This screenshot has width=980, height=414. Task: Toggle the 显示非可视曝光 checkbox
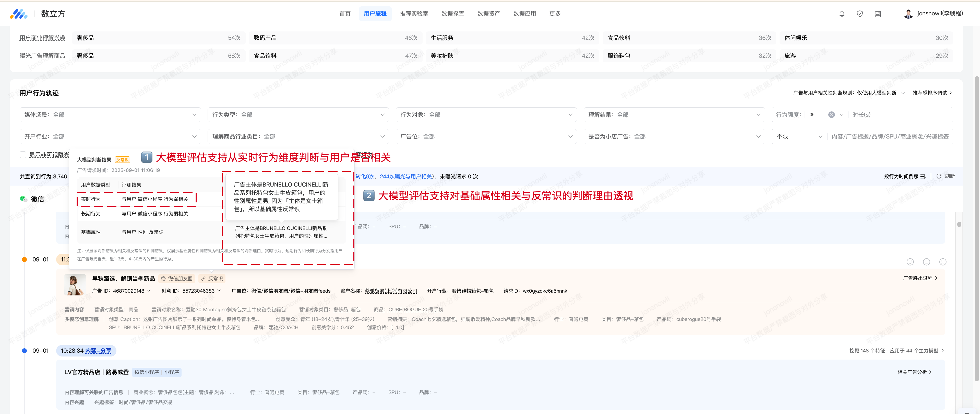click(23, 155)
